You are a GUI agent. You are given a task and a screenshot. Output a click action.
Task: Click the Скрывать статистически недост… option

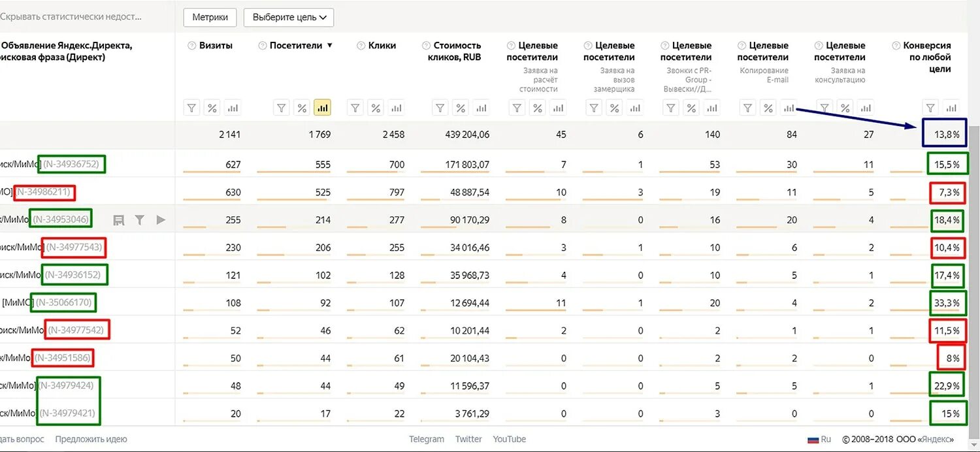[x=71, y=16]
